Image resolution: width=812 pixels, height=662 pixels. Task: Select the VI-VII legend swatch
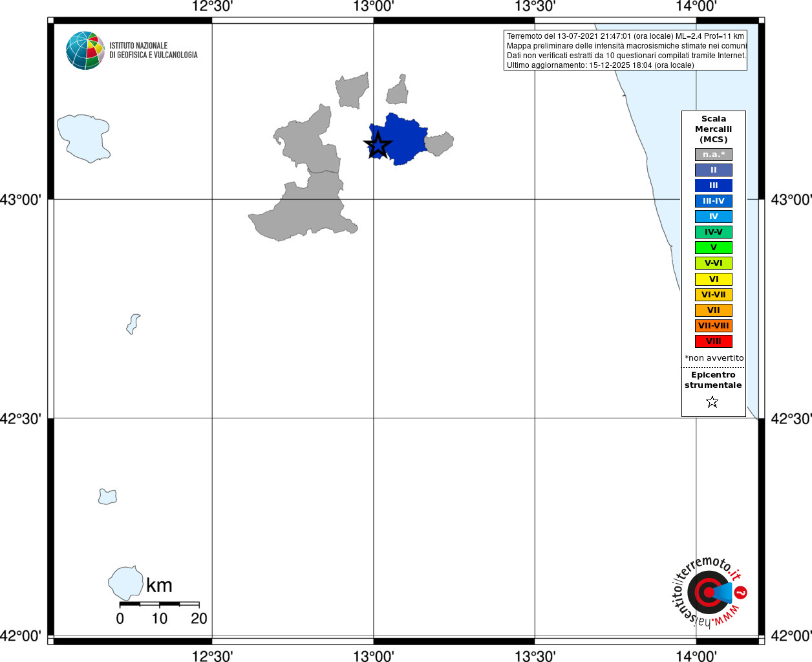pos(714,295)
